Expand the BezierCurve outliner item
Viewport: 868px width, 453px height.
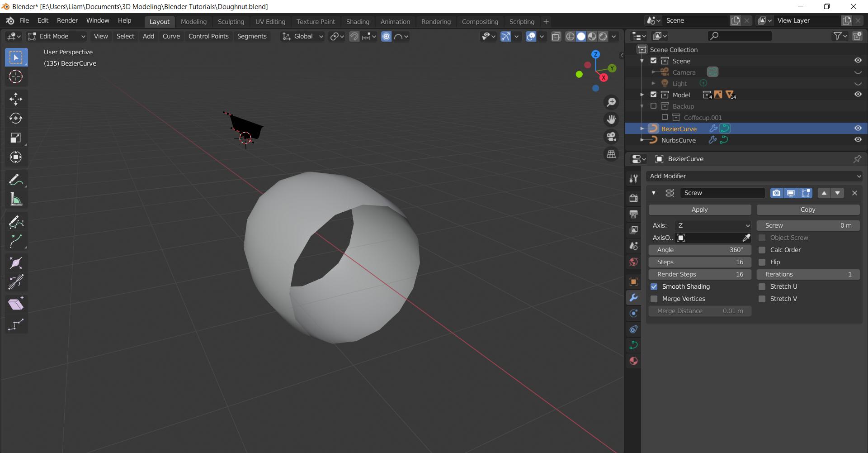[642, 129]
